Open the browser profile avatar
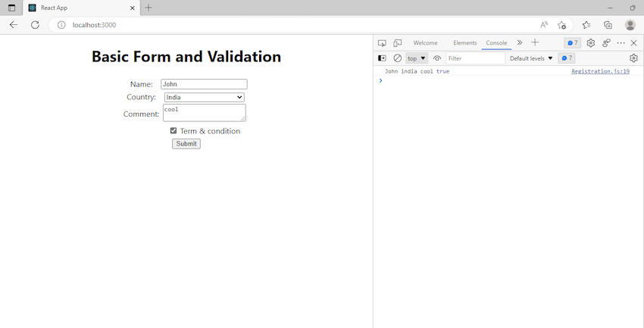The height and width of the screenshot is (328, 644). [630, 25]
